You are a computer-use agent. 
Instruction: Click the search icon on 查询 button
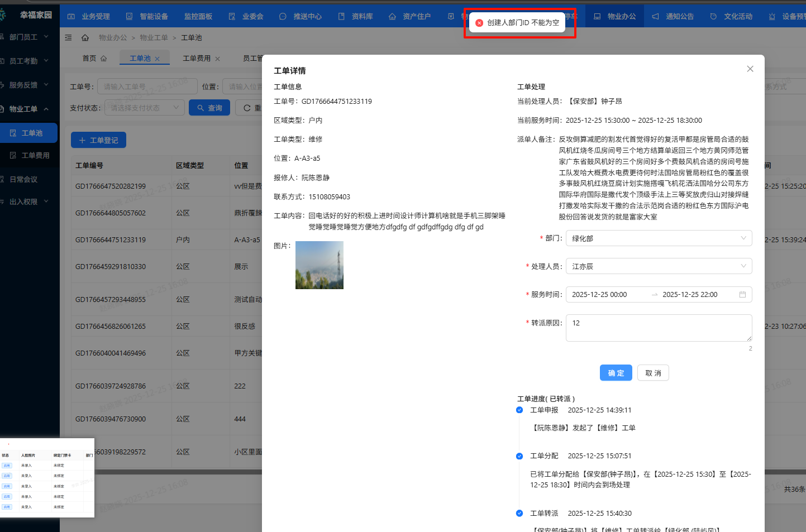click(201, 108)
